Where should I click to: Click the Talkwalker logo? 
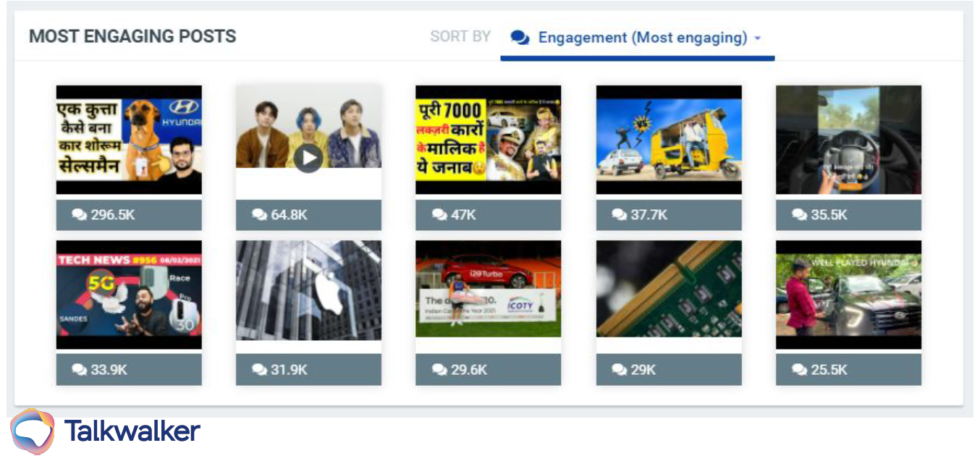pyautogui.click(x=105, y=431)
